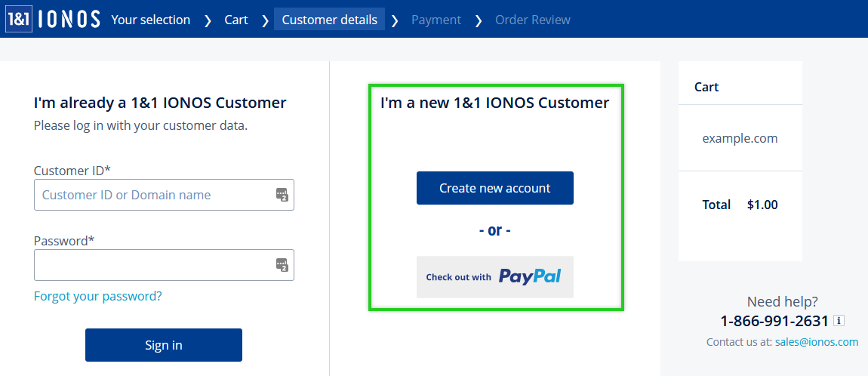Jump to the Payment step
868x376 pixels.
[x=436, y=20]
